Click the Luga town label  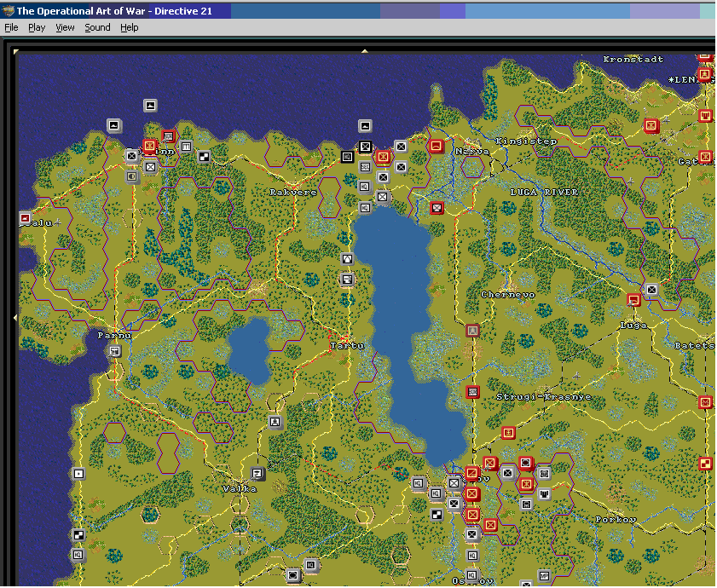coord(633,326)
